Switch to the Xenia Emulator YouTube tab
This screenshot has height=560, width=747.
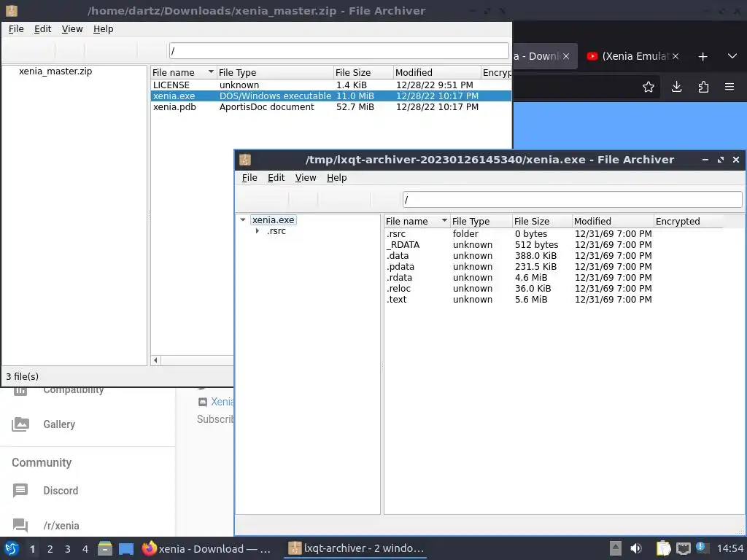[635, 56]
